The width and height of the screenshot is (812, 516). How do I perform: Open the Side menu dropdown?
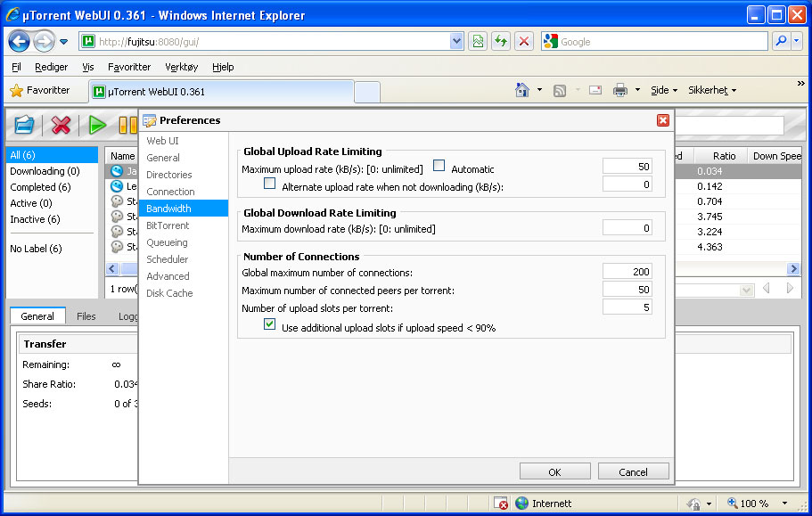pyautogui.click(x=664, y=90)
